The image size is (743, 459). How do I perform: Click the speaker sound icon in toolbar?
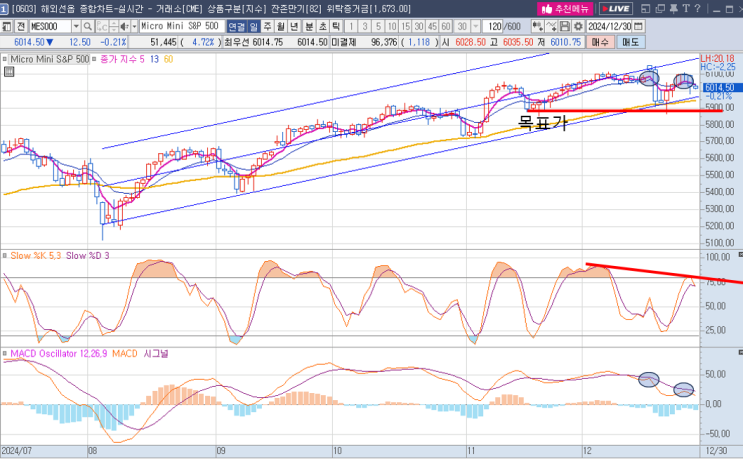coord(125,26)
